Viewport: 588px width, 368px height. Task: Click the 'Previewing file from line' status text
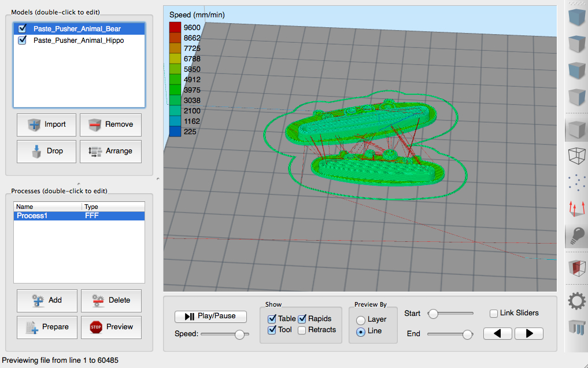point(60,360)
